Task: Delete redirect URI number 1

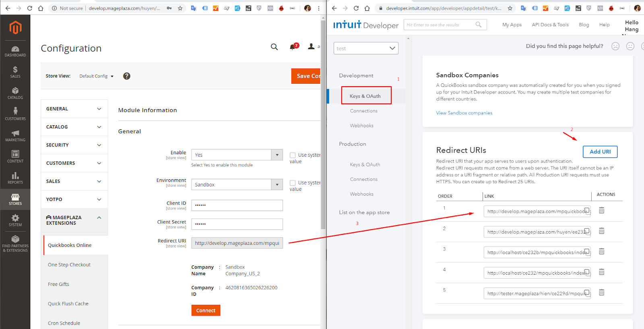Action: click(x=601, y=210)
